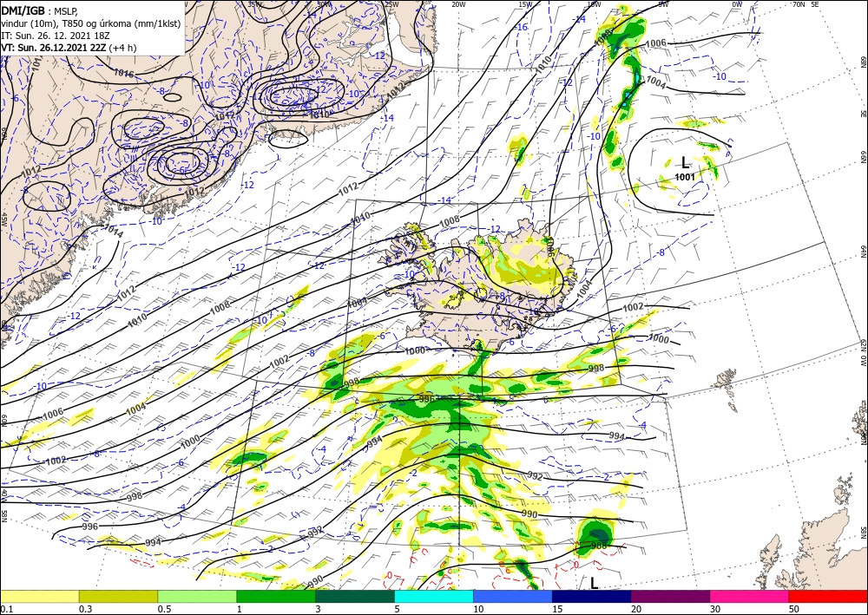Click the legend value 0.1
Viewport: 868px width, 615px height.
tap(7, 609)
